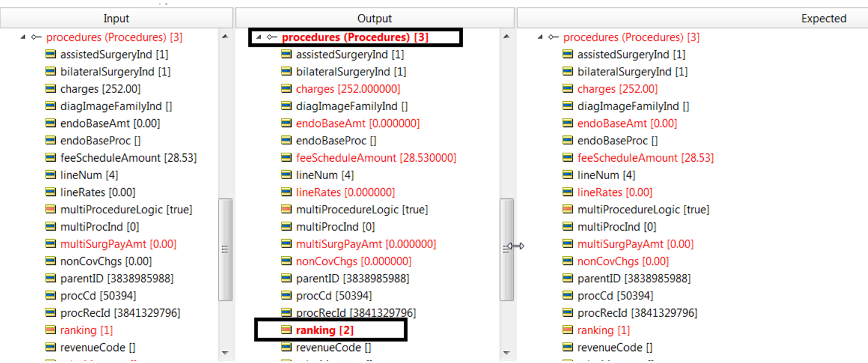
Task: Select charges [252.00] in Expected pane
Action: [x=618, y=89]
